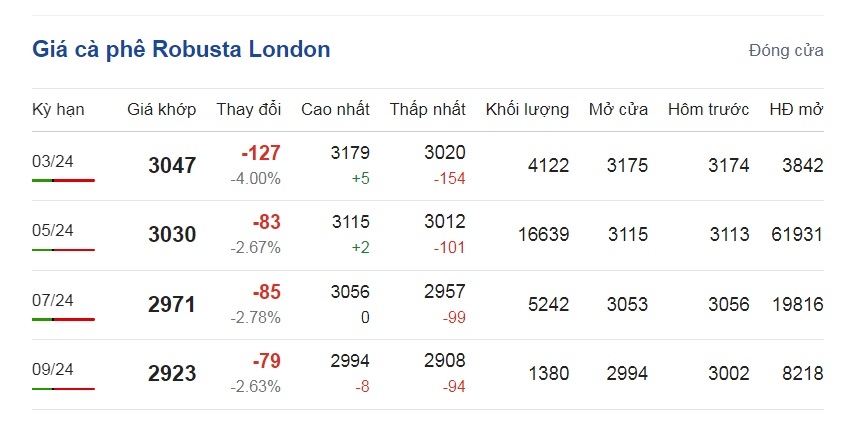Click the Đóng cửa status label
The image size is (862, 421).
(x=786, y=51)
